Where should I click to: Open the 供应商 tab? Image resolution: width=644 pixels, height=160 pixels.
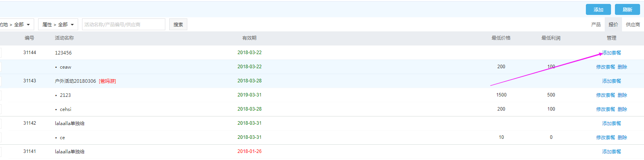tap(633, 24)
